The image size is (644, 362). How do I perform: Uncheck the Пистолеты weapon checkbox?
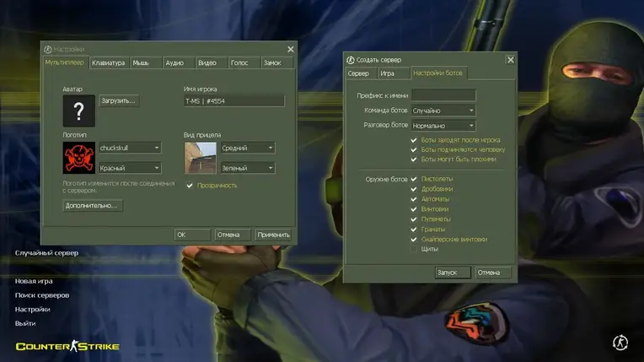coord(414,179)
